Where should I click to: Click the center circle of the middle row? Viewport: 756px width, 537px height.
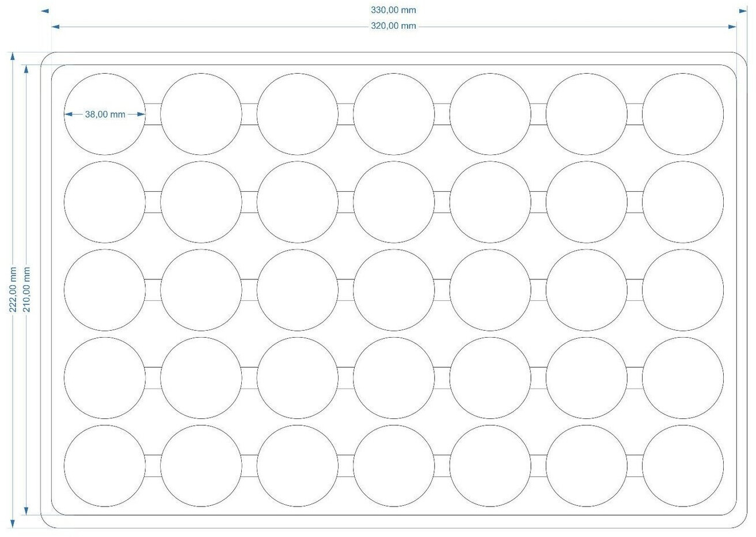coord(393,290)
